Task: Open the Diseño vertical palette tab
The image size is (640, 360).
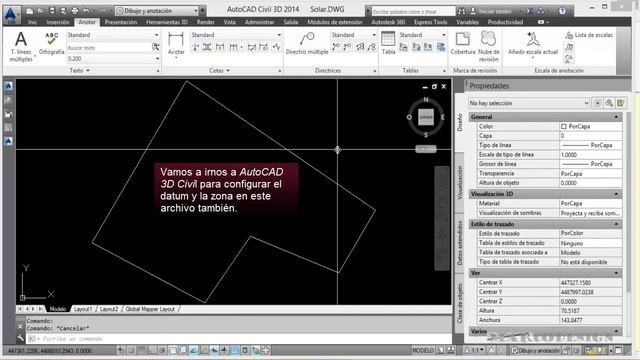Action: pyautogui.click(x=460, y=122)
